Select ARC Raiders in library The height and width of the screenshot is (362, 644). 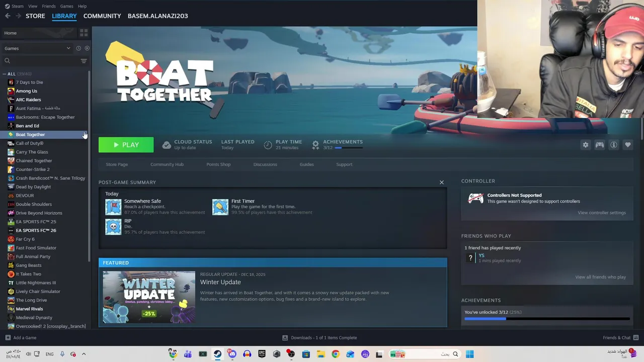click(x=28, y=100)
